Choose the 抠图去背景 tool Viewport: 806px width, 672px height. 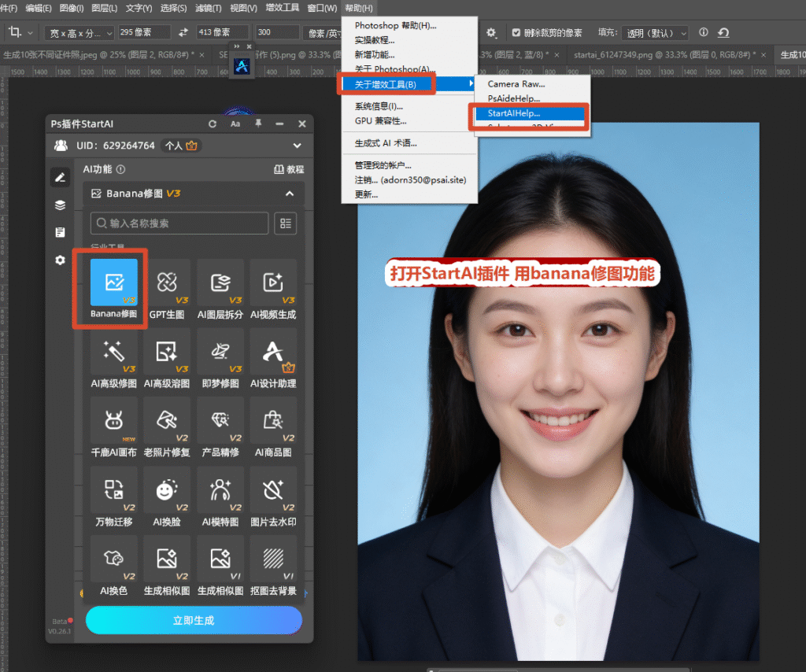(x=273, y=566)
